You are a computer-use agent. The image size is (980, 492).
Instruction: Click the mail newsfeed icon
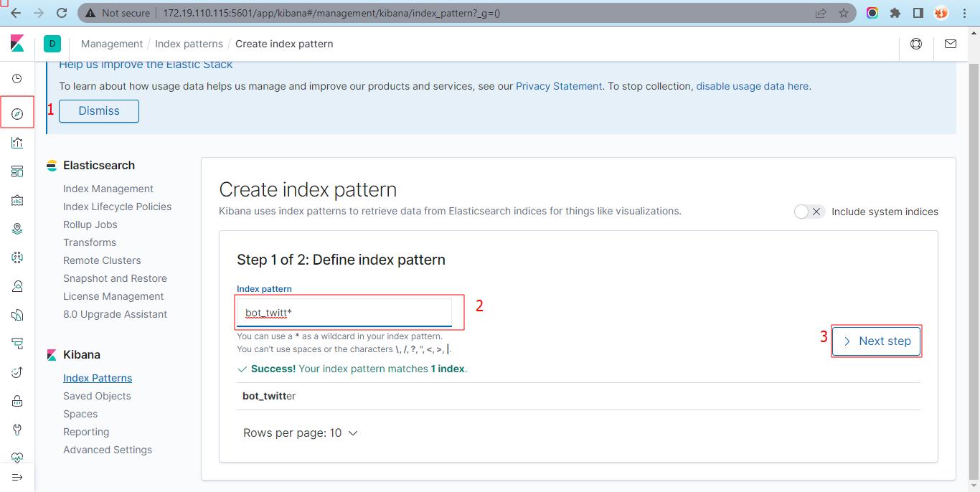point(951,44)
